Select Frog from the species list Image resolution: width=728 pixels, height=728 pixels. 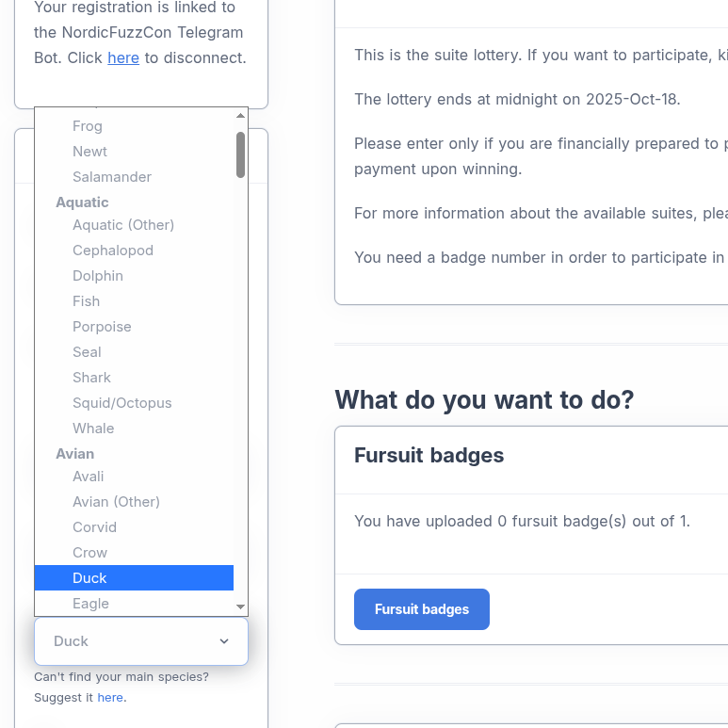[x=88, y=126]
